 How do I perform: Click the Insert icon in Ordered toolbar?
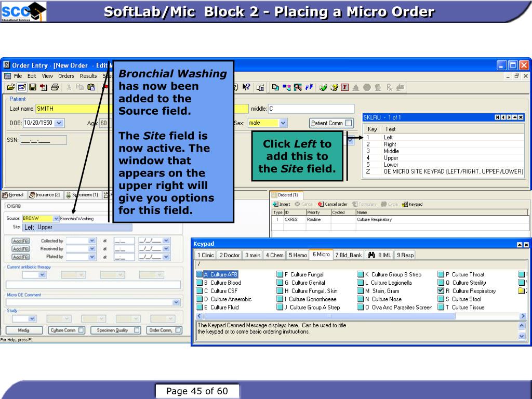pyautogui.click(x=275, y=204)
